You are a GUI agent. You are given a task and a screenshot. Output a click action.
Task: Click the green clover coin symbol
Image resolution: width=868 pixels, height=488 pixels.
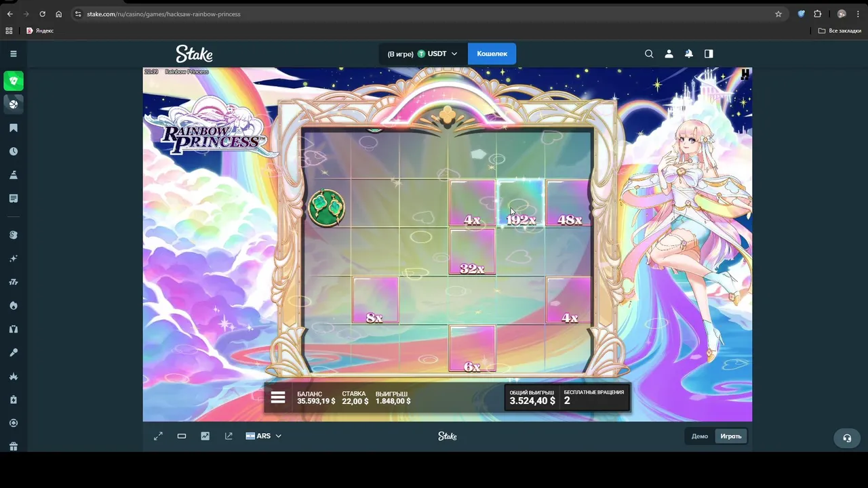(x=327, y=207)
